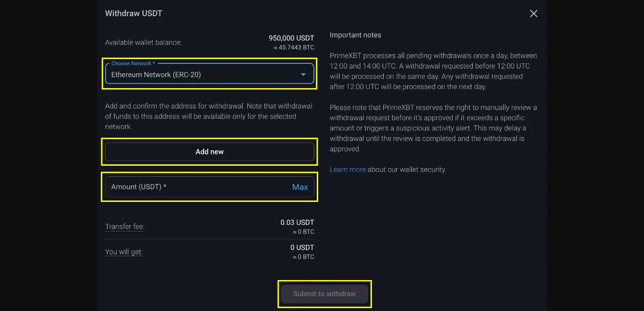Screen dimensions: 644x311
Task: Click the Available wallet balance label
Action: [x=143, y=42]
